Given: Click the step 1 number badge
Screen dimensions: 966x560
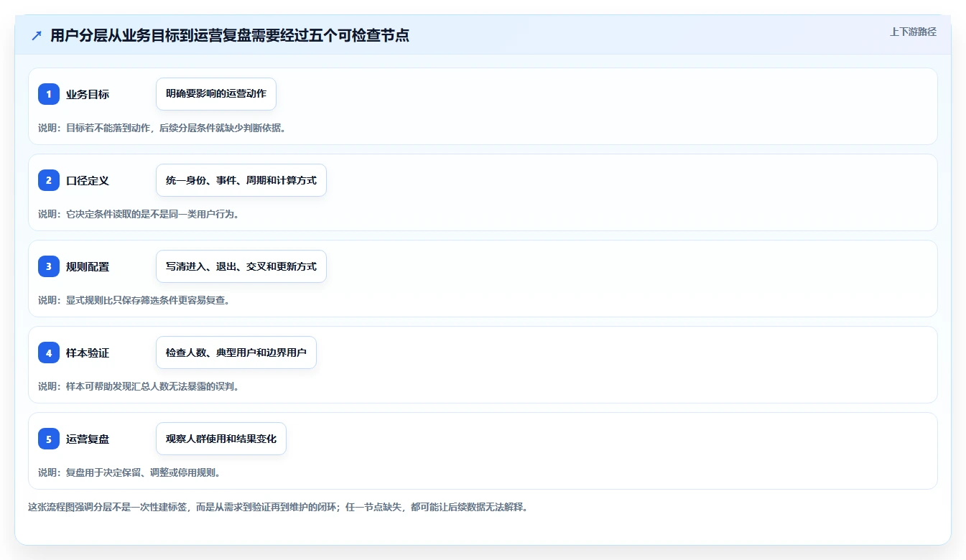Looking at the screenshot, I should click(x=49, y=94).
